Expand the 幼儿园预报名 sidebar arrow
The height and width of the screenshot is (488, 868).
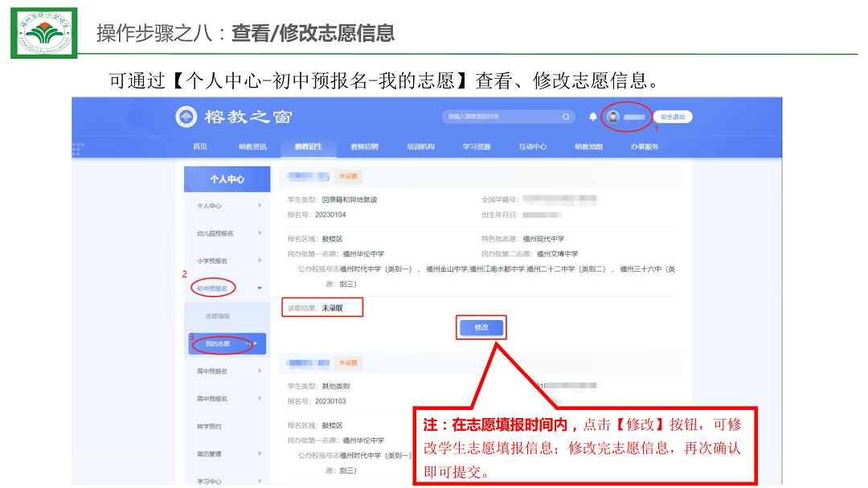tap(259, 233)
